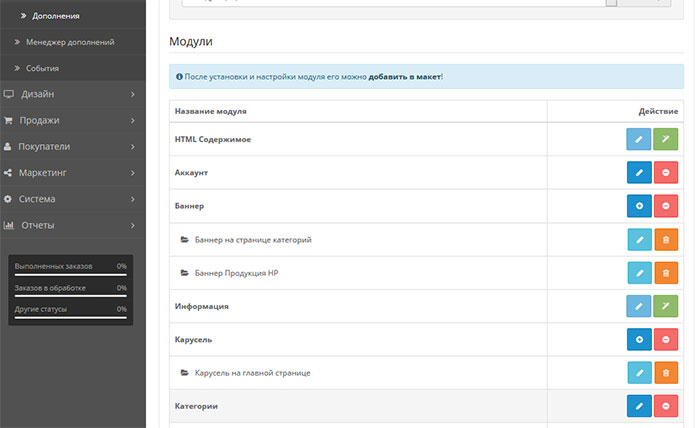Viewport: 700px width, 428px height.
Task: Expand the Дизайн sidebar menu
Action: point(72,94)
